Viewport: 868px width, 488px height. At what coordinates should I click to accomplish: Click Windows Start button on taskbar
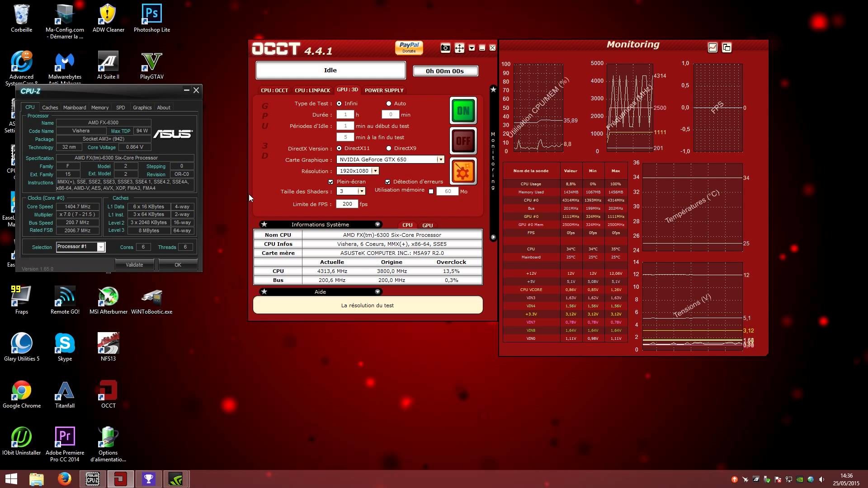(x=11, y=479)
